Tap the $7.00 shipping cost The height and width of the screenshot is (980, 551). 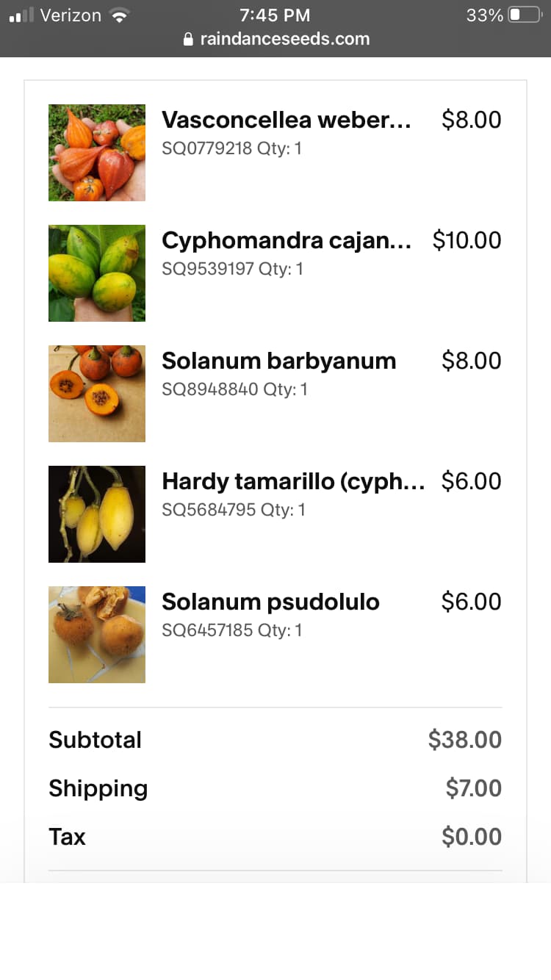click(473, 788)
